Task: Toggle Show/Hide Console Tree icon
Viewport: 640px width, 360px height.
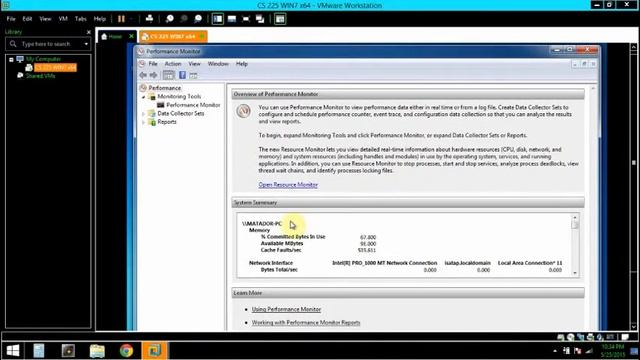Action: 169,75
